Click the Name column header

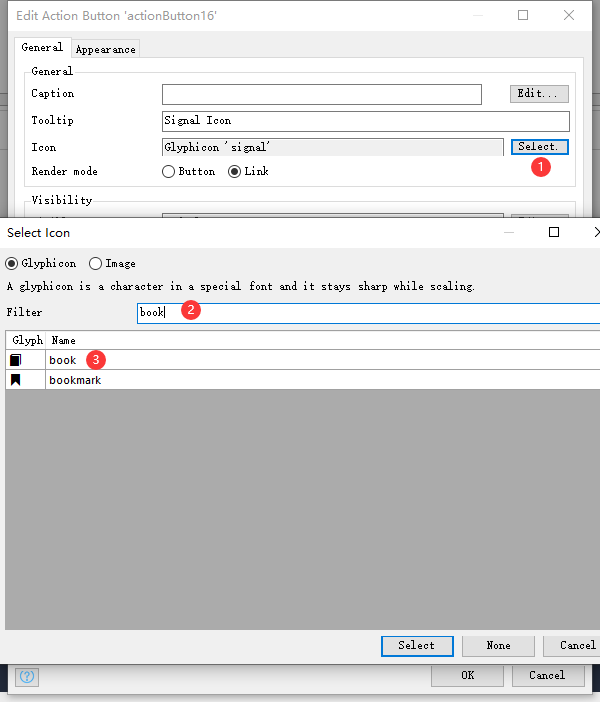pos(322,340)
